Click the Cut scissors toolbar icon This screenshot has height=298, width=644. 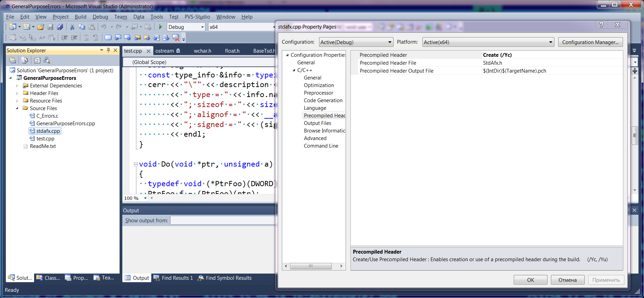coord(72,27)
